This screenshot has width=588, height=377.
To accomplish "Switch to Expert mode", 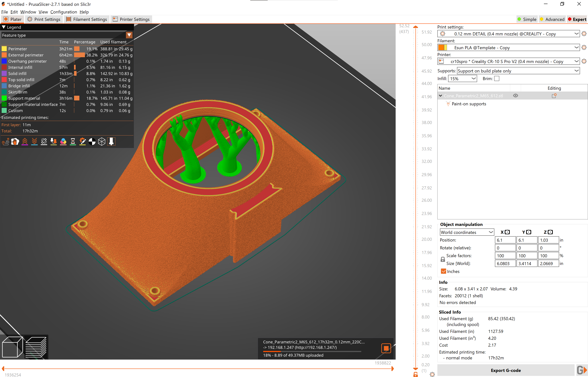I will pos(577,19).
